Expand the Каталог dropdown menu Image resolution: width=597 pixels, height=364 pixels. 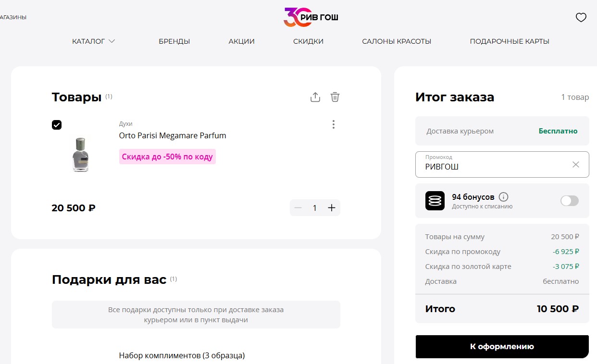(x=94, y=41)
